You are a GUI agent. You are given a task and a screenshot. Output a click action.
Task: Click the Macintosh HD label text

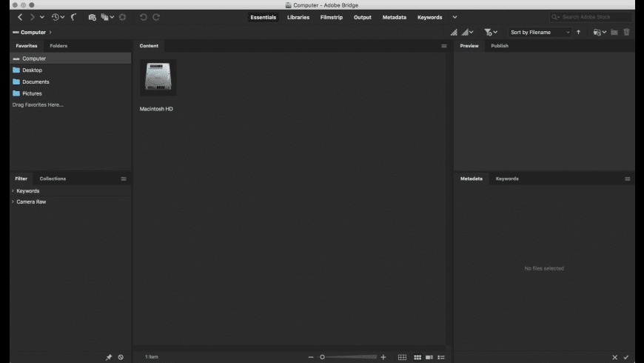pyautogui.click(x=156, y=109)
